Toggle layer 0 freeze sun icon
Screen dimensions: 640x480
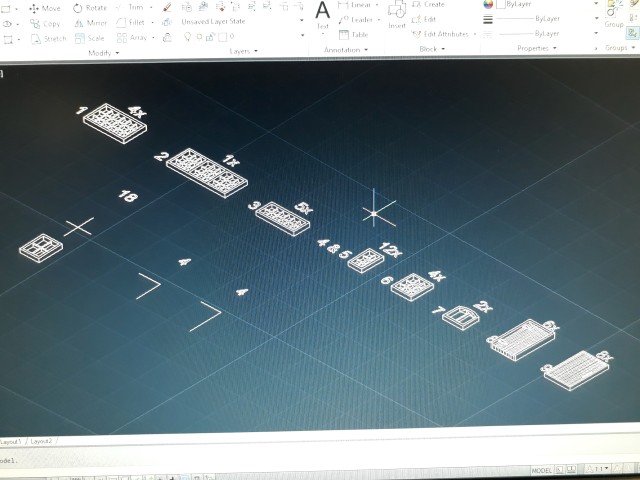pos(199,37)
